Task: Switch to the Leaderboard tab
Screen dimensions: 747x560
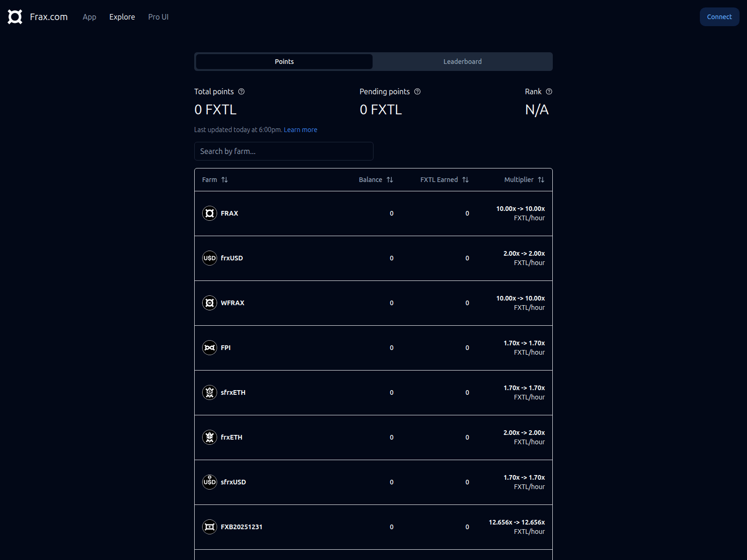Action: pyautogui.click(x=463, y=62)
